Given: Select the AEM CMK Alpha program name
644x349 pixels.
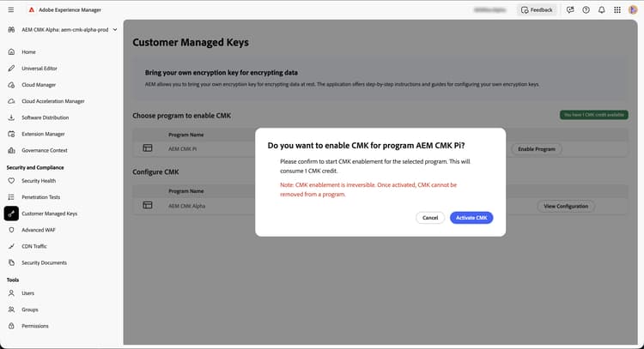Looking at the screenshot, I should pos(187,206).
